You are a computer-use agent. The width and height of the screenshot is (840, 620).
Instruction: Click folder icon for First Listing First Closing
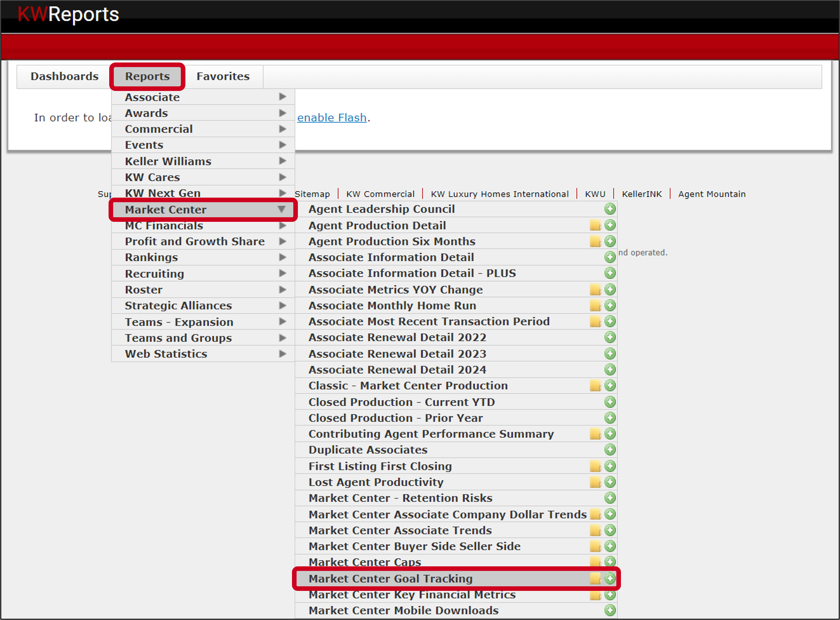[595, 466]
